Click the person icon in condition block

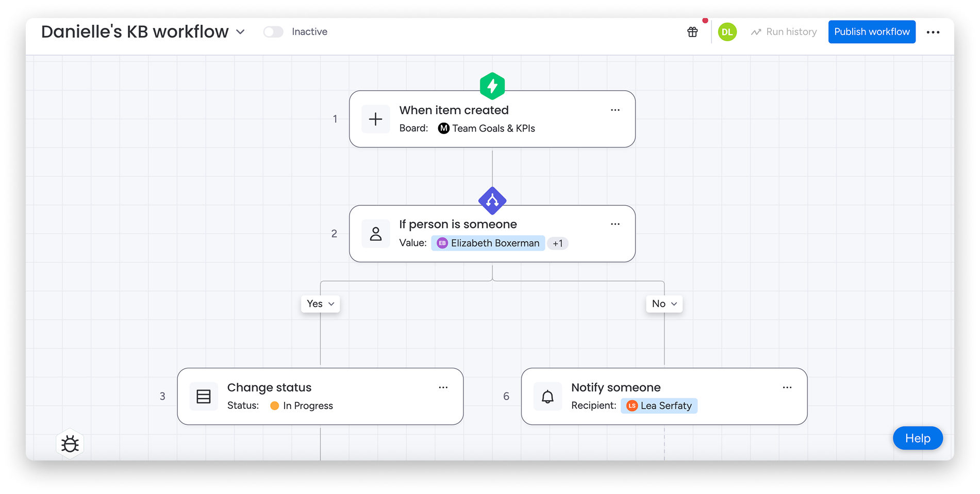[x=376, y=234]
